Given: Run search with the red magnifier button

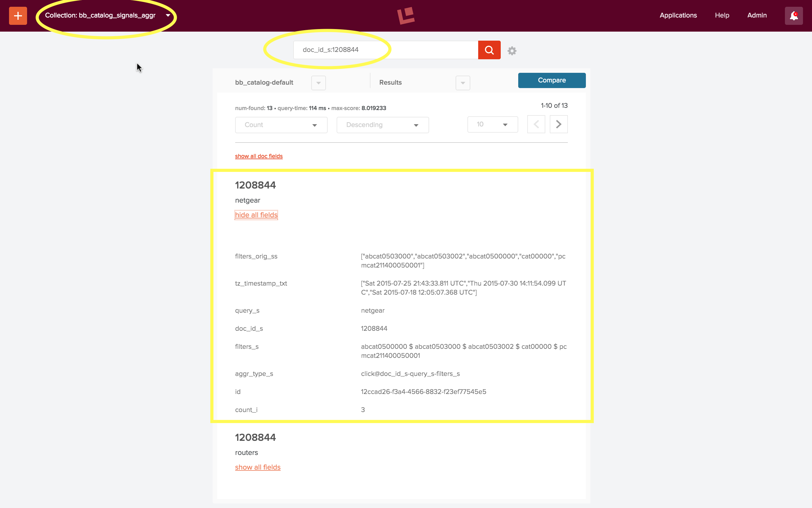Looking at the screenshot, I should pyautogui.click(x=489, y=50).
